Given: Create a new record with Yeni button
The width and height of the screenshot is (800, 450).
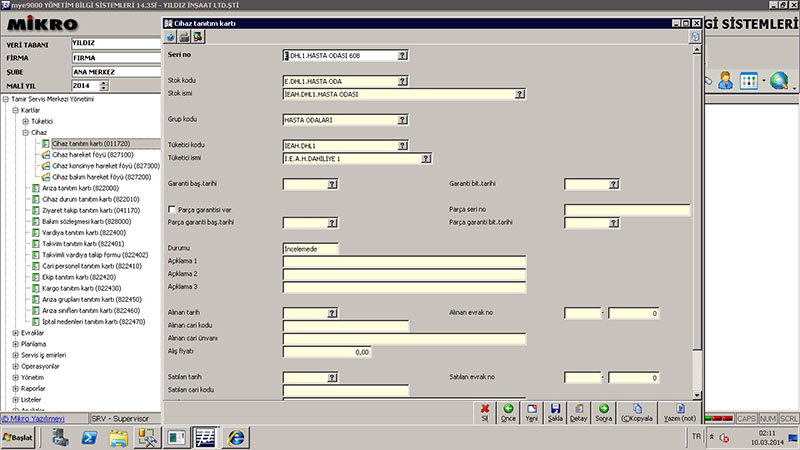Looking at the screenshot, I should (532, 412).
